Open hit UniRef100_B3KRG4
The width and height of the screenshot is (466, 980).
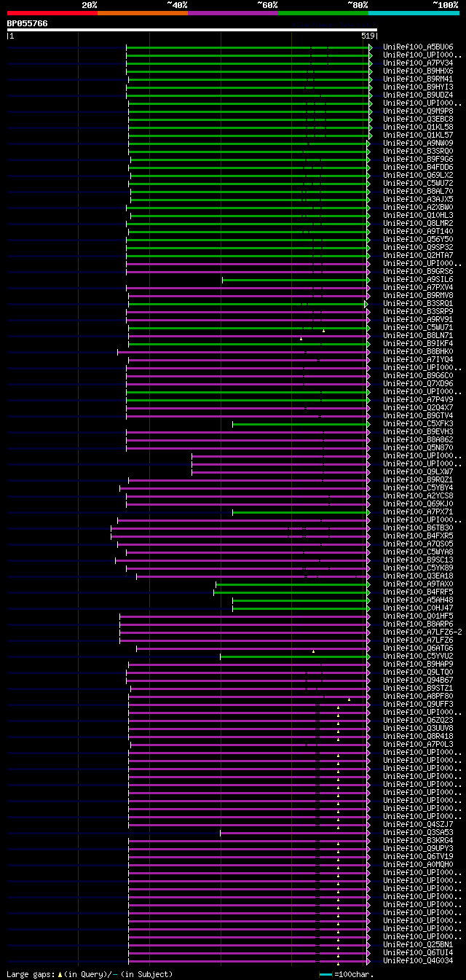tap(418, 840)
